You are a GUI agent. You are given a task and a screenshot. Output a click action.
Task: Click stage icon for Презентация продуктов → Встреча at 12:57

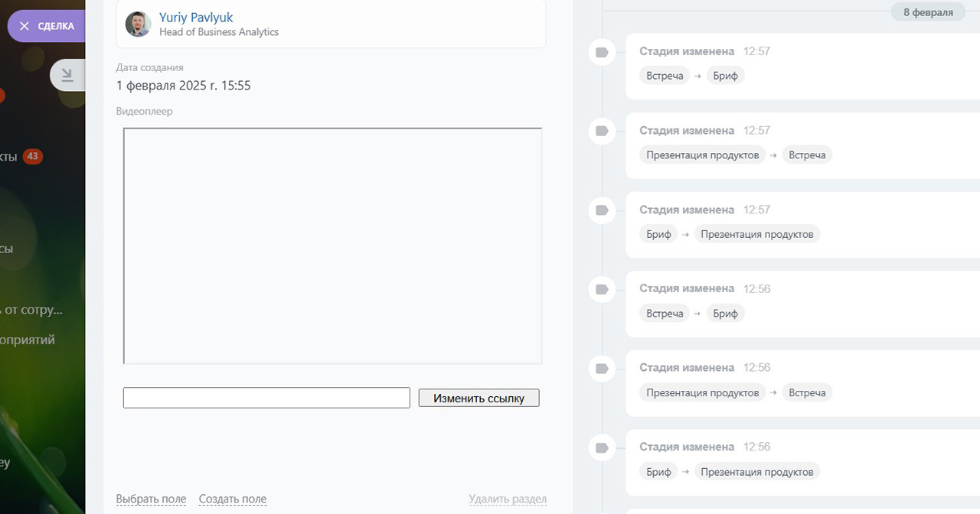click(602, 131)
